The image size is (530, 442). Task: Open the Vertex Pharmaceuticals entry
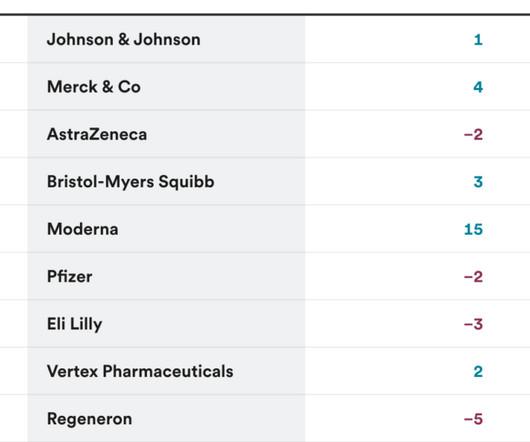click(140, 371)
